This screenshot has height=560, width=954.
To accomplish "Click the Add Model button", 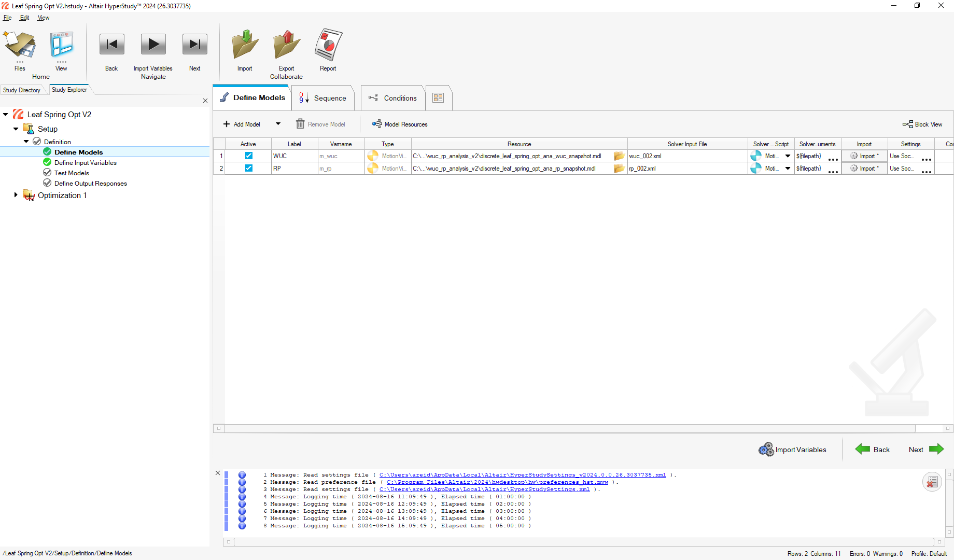I will [242, 124].
